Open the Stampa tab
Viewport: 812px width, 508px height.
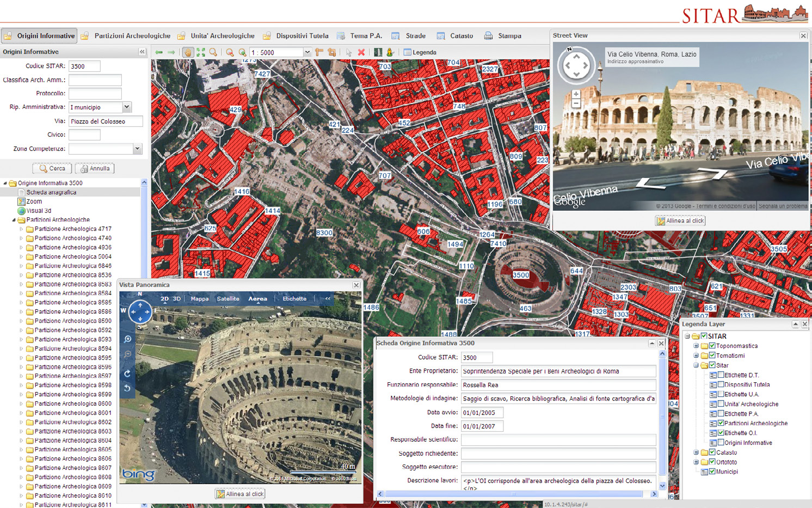click(503, 36)
